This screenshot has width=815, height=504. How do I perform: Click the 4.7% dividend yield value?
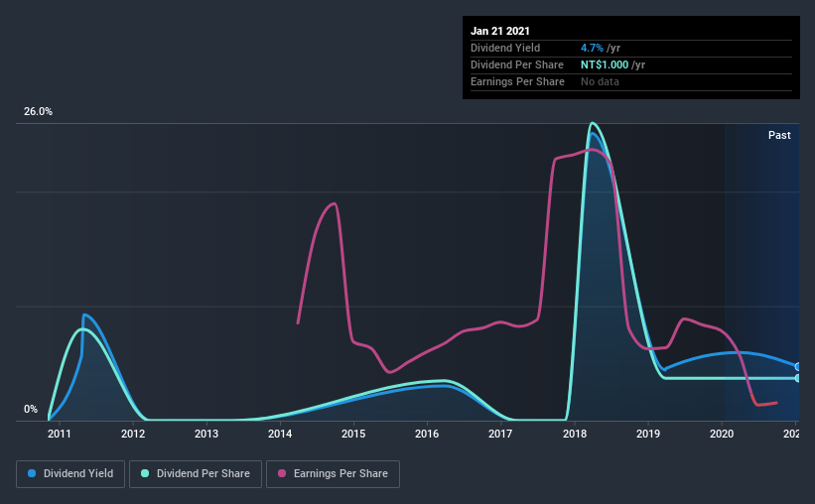pyautogui.click(x=592, y=48)
